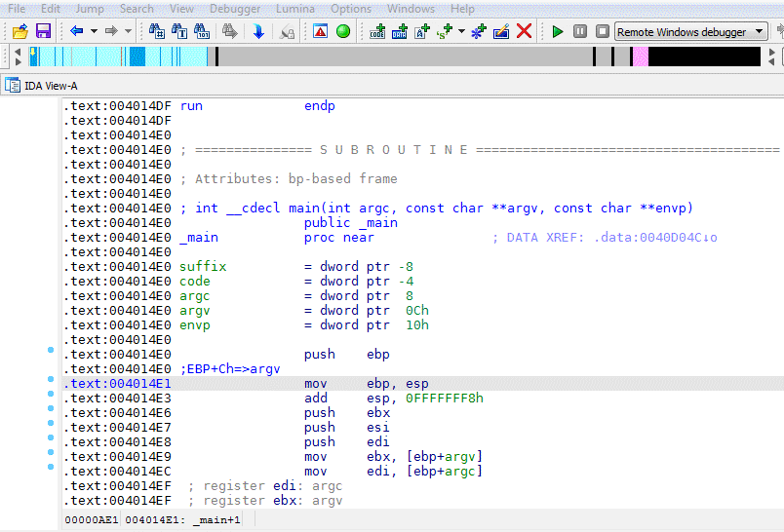Toggle breakpoint dot at 'mov edi, [ebp+argc]' line
The width and height of the screenshot is (784, 532).
click(x=51, y=467)
